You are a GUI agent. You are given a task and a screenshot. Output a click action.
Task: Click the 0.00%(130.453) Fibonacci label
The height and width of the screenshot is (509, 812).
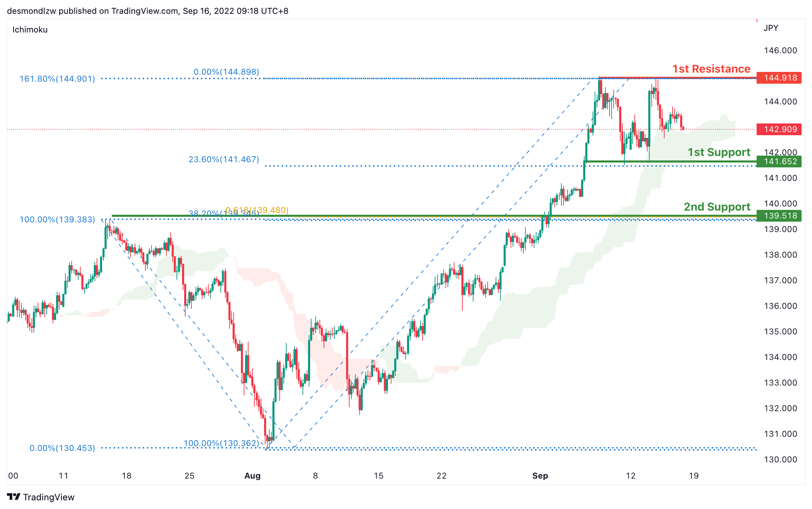click(x=62, y=448)
